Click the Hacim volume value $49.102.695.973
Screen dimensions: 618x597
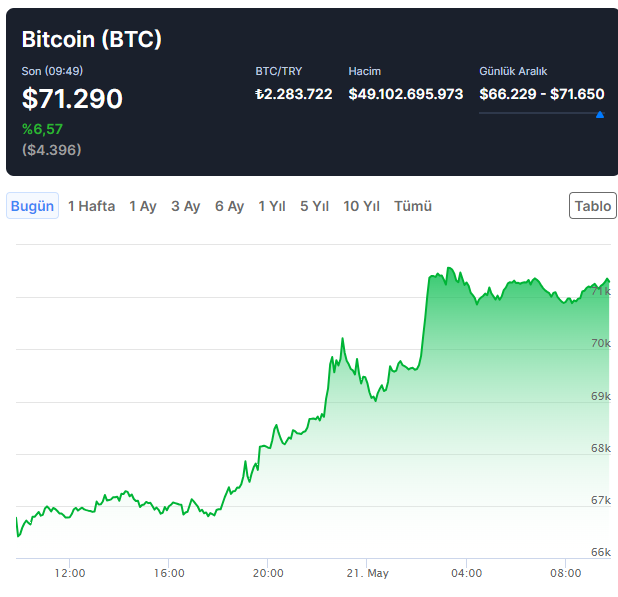pyautogui.click(x=405, y=94)
